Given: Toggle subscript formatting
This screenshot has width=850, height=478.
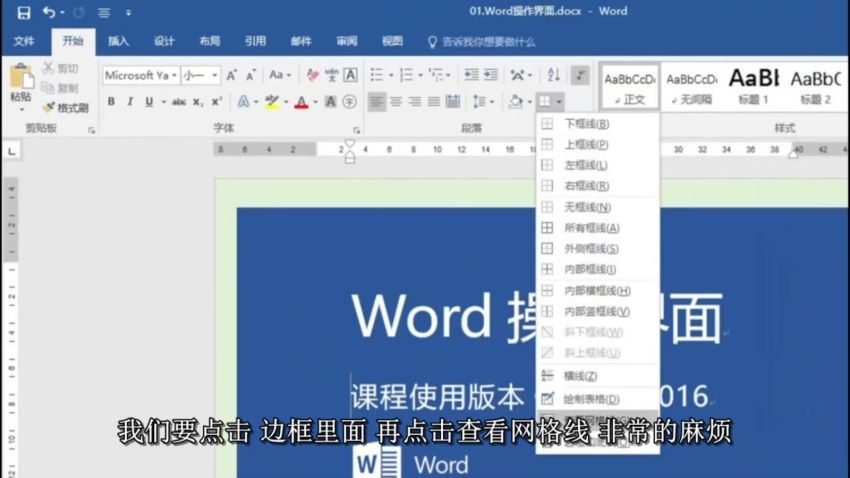Looking at the screenshot, I should coord(198,101).
